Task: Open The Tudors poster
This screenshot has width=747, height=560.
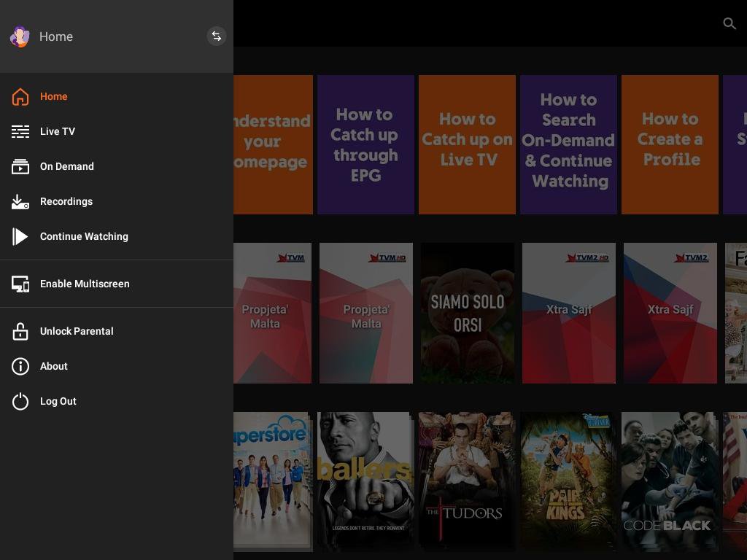Action: tap(467, 481)
